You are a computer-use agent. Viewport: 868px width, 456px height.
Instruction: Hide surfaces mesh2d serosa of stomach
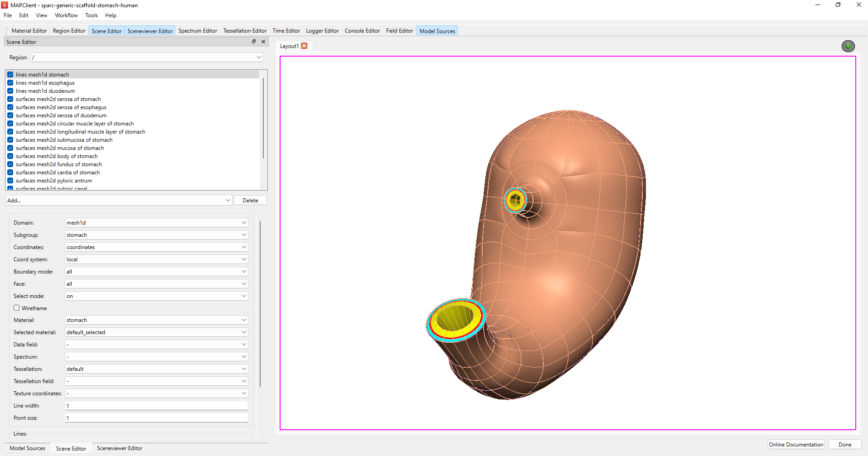point(10,99)
